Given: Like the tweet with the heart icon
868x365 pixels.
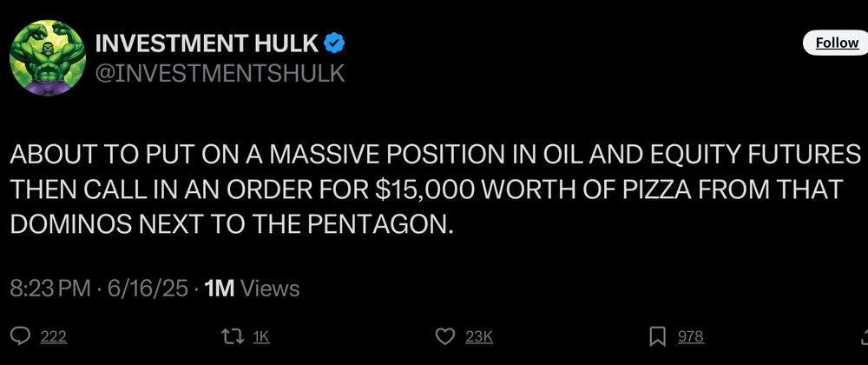Looking at the screenshot, I should pos(445,336).
